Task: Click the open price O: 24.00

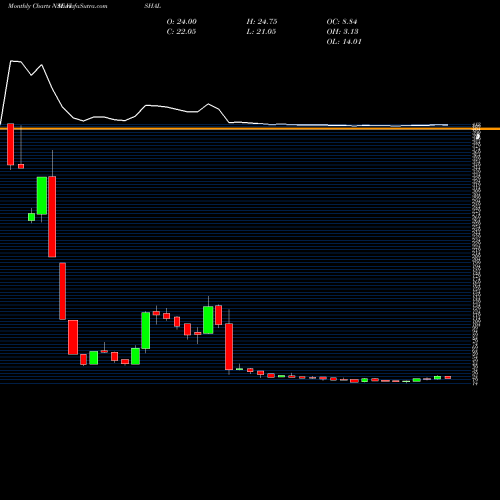Action: tap(182, 22)
